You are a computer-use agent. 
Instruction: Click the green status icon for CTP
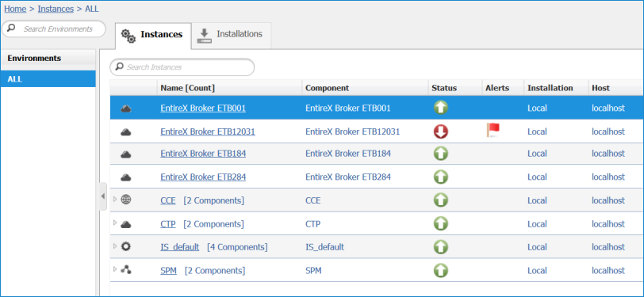pyautogui.click(x=441, y=223)
